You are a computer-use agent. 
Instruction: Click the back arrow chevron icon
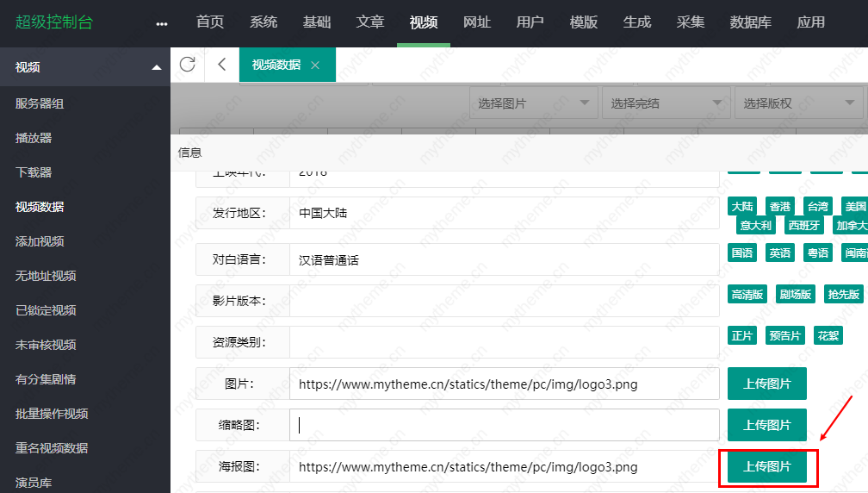coord(222,65)
